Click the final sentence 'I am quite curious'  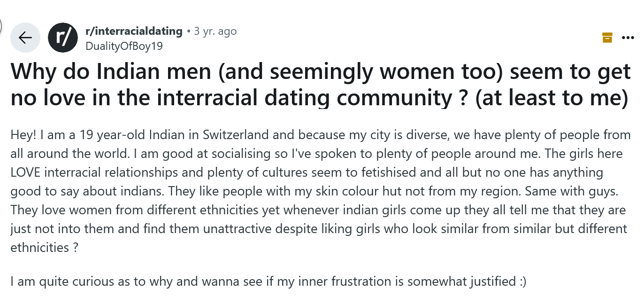click(268, 281)
